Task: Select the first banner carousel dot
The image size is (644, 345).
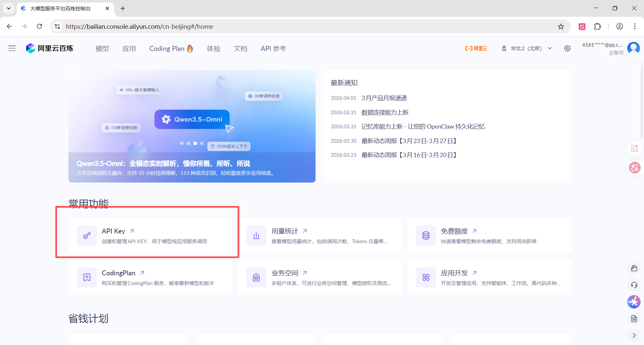Action: pos(182,143)
